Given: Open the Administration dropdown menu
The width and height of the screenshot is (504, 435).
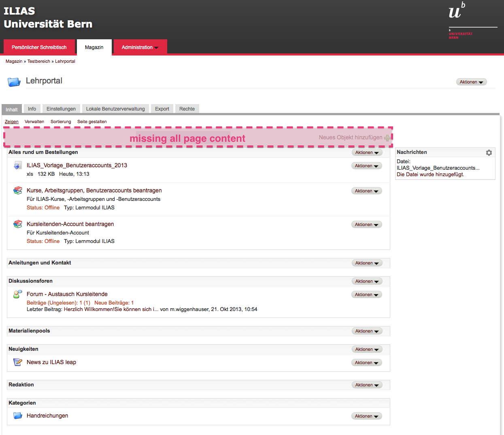Looking at the screenshot, I should point(140,47).
